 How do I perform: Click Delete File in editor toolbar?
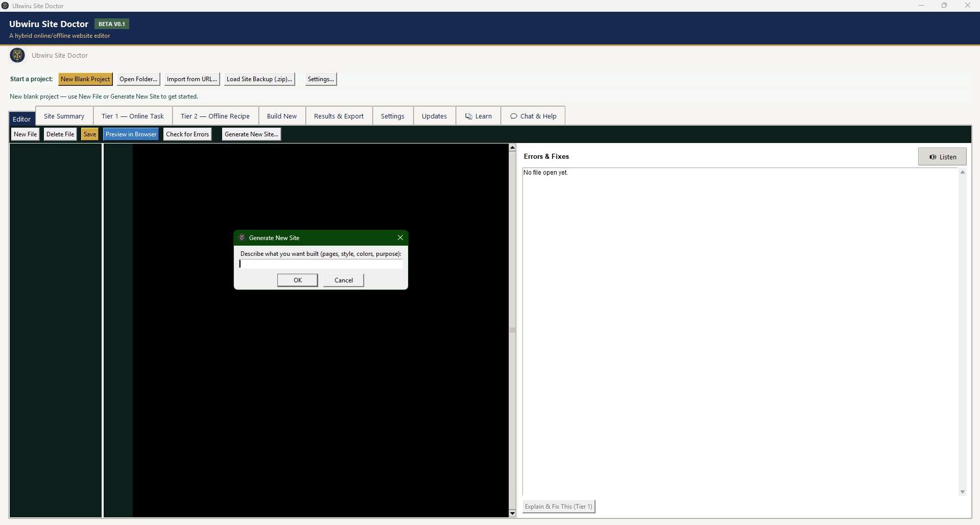60,134
